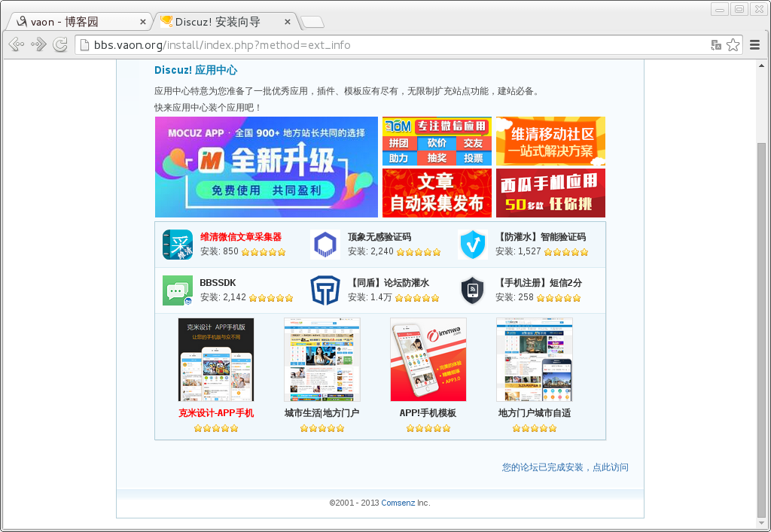Click the 安装: 258 install count
The image size is (771, 532).
(x=514, y=297)
